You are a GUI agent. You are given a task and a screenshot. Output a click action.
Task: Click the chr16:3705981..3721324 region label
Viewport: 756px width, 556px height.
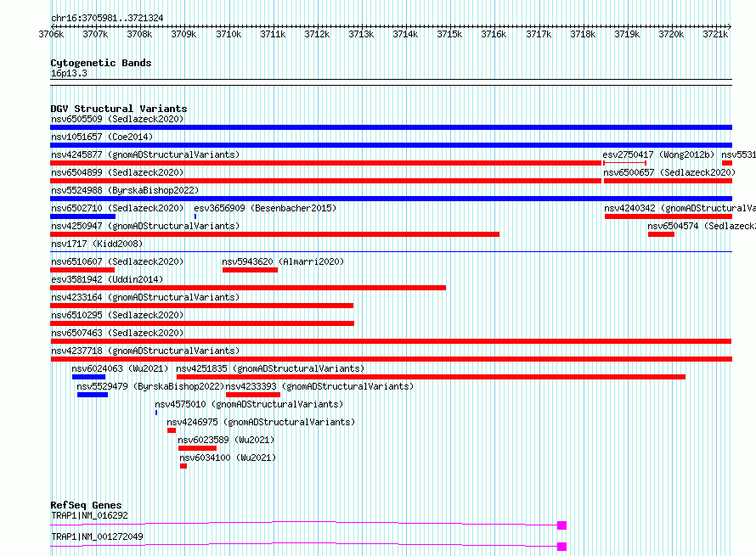[107, 18]
